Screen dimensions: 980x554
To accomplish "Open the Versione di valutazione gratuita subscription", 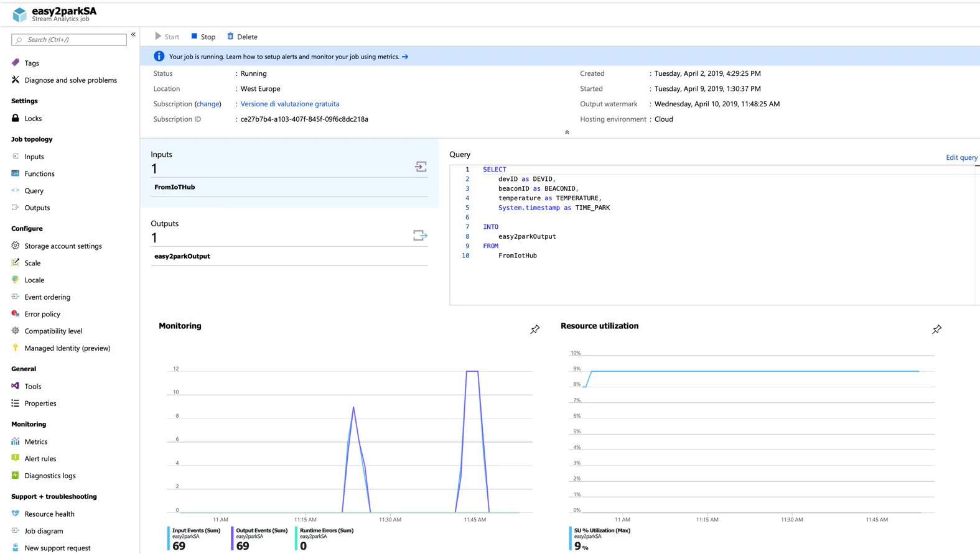I will [289, 104].
